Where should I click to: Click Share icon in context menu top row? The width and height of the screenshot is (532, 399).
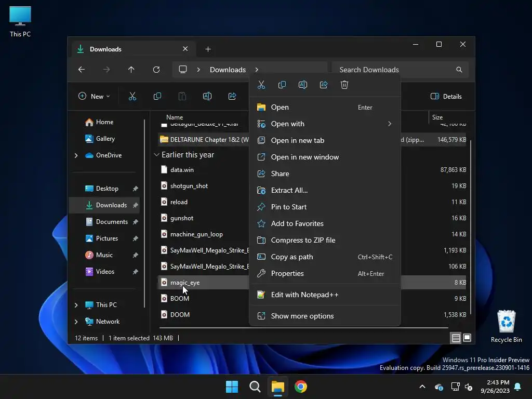click(x=324, y=85)
